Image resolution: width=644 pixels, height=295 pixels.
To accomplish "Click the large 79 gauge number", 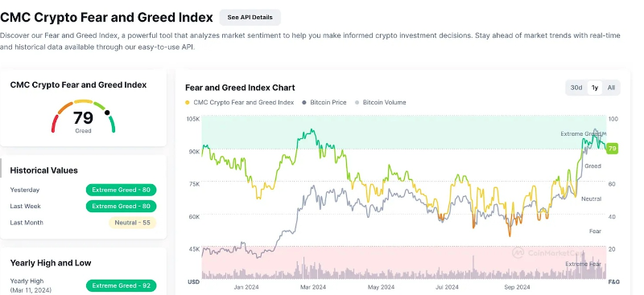I will tap(84, 117).
